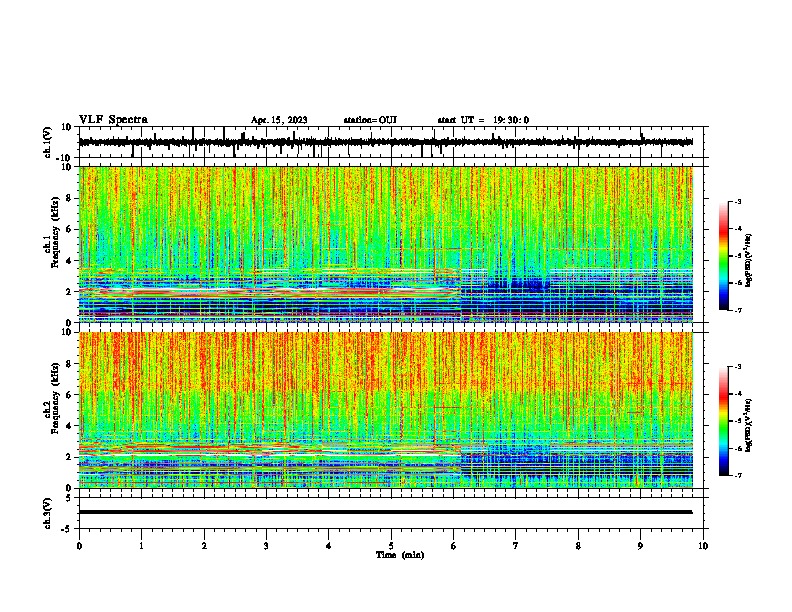Click the "-7" label on ch.1 color scale
792x612 pixels.
tap(737, 310)
